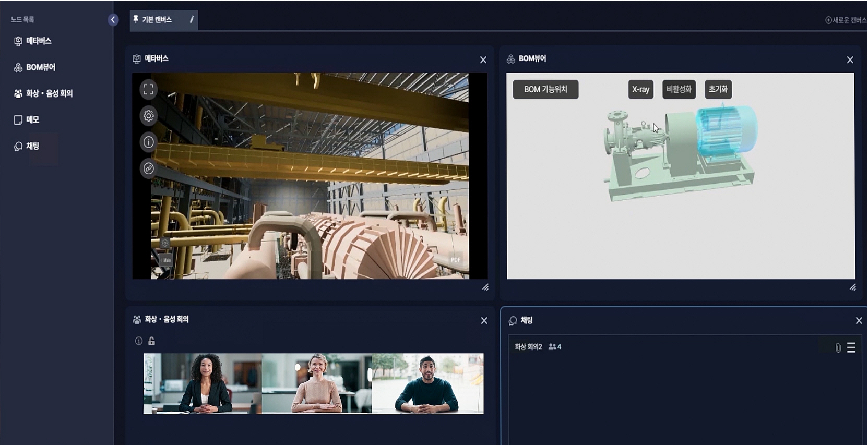Open the gear settings icon below fullscreen
868x446 pixels.
148,116
